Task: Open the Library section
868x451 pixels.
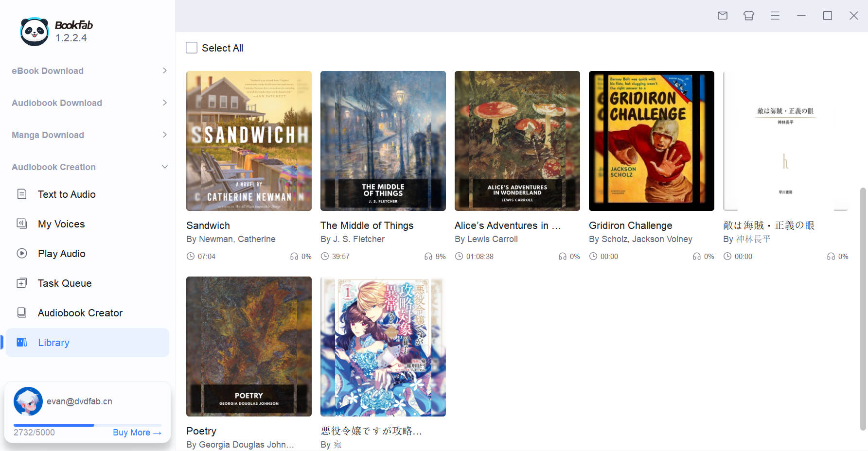Action: tap(53, 342)
